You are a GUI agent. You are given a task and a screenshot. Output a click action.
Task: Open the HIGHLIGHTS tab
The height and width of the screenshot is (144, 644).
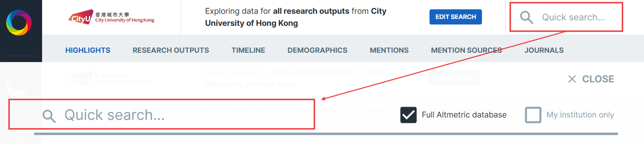click(88, 50)
